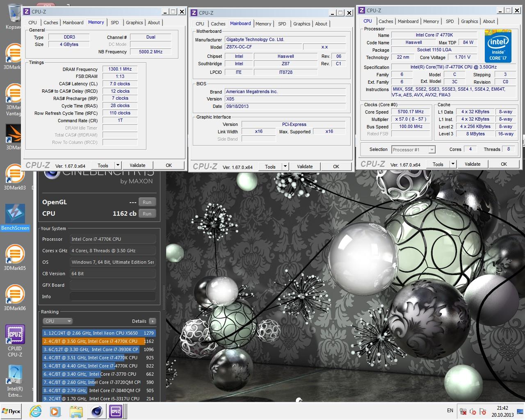This screenshot has height=420, width=525.
Task: Click OK in CPU tab window
Action: point(504,164)
